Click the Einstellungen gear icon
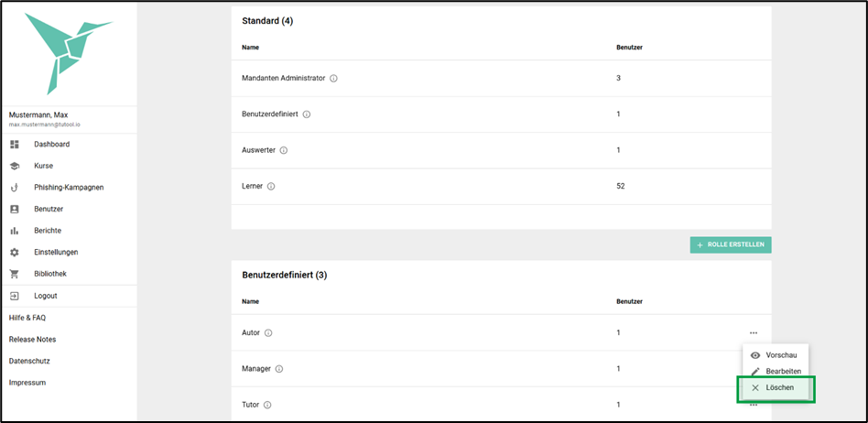The height and width of the screenshot is (423, 868). pyautogui.click(x=15, y=253)
